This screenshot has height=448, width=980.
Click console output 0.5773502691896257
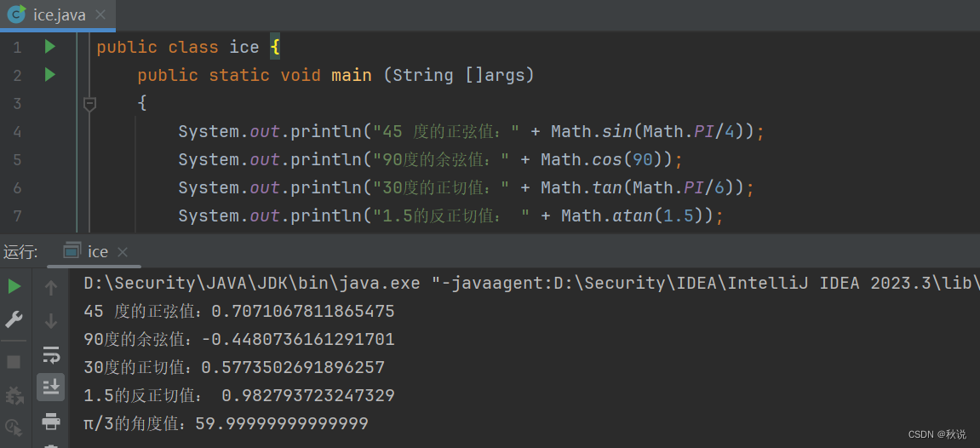point(293,367)
